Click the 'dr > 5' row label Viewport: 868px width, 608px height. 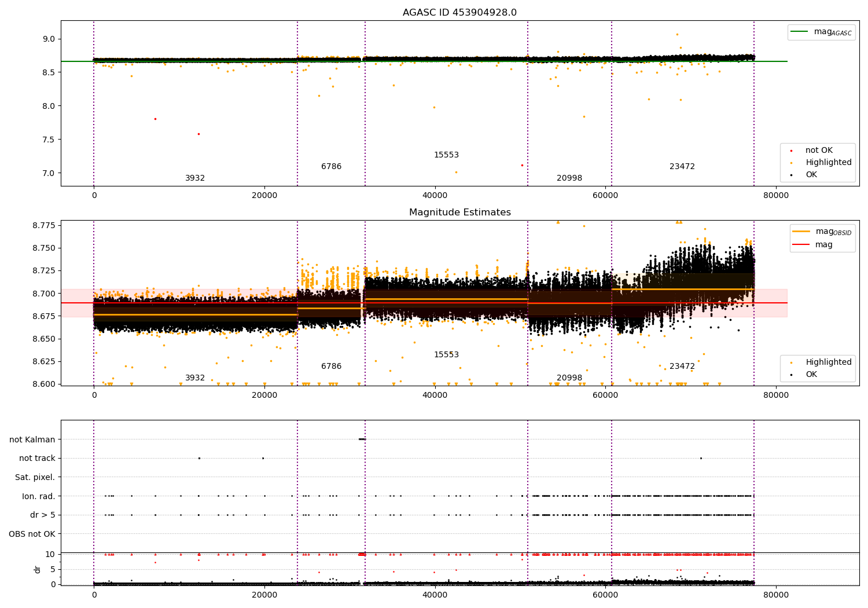point(43,515)
